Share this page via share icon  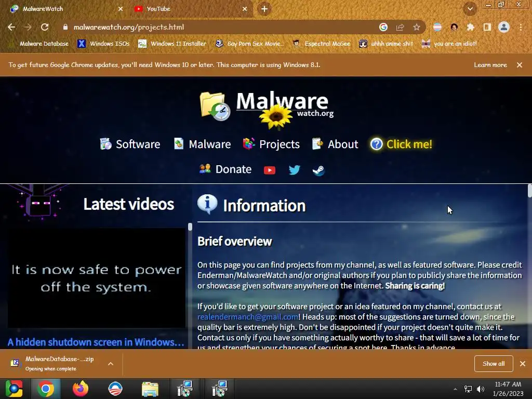[400, 27]
